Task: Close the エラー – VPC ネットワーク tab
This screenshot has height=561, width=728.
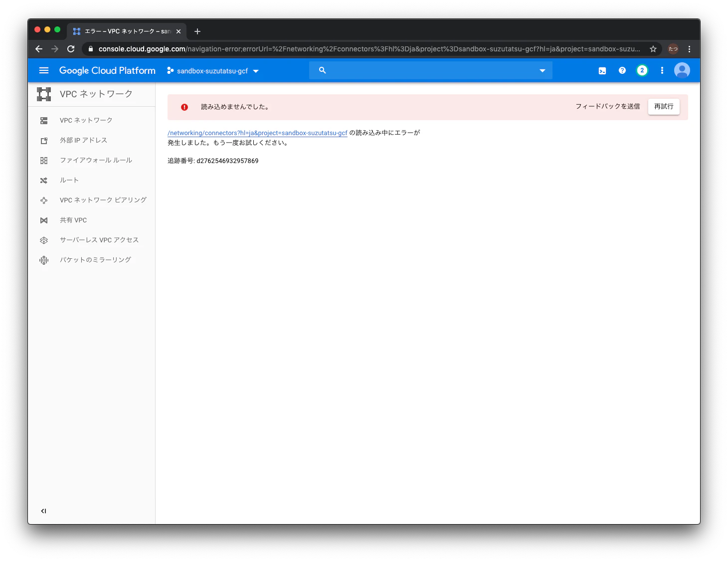Action: 179,31
